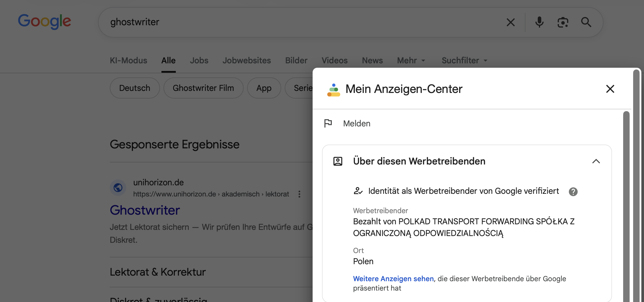
Task: Switch to the News tab
Action: point(372,60)
